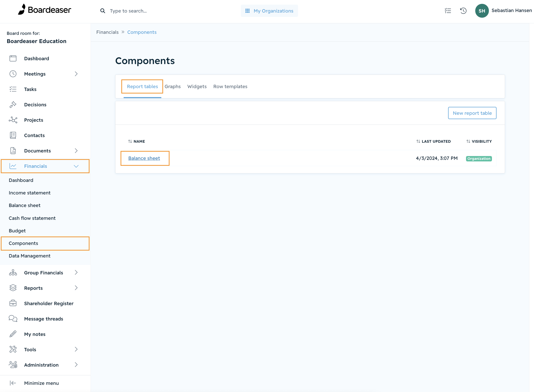Expand the Group Financials chevron

pyautogui.click(x=76, y=273)
